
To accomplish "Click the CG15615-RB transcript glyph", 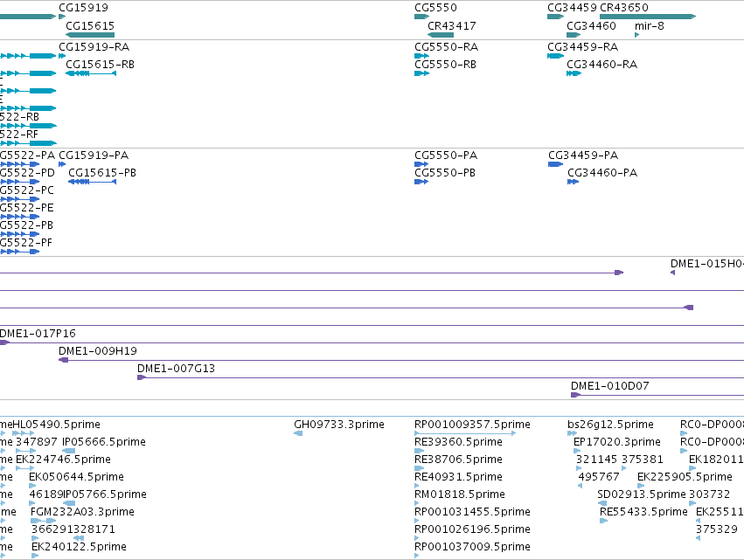I will 91,73.
